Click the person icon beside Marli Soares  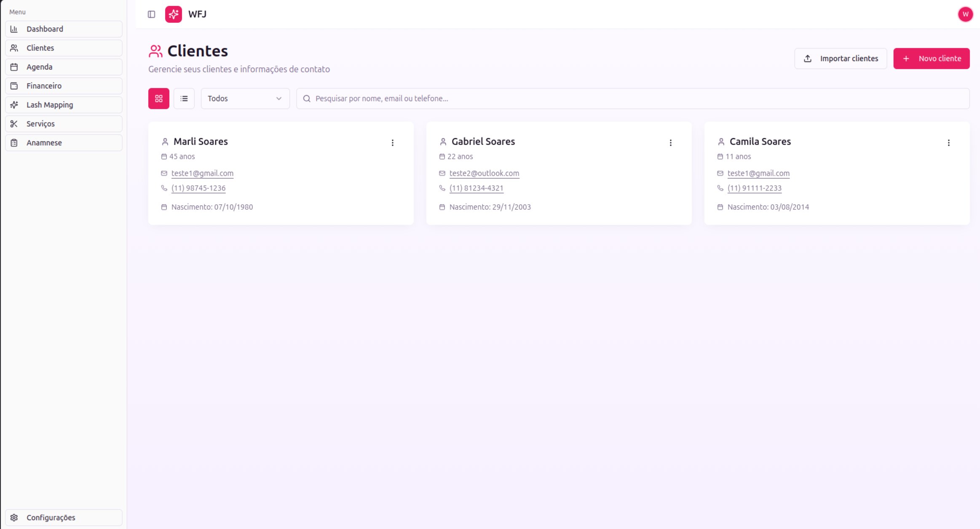165,142
